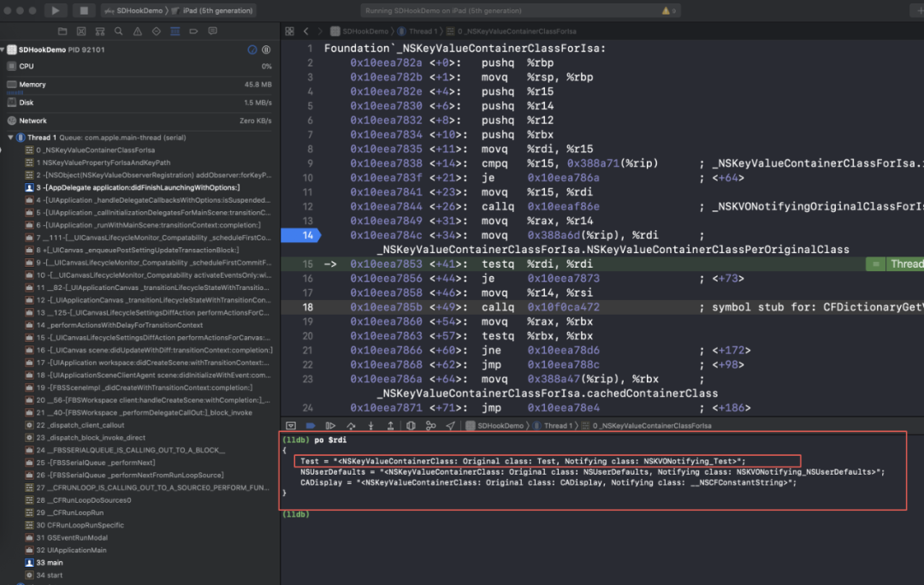Hide the debug area using toggle
The image size is (924, 585).
coord(291,425)
